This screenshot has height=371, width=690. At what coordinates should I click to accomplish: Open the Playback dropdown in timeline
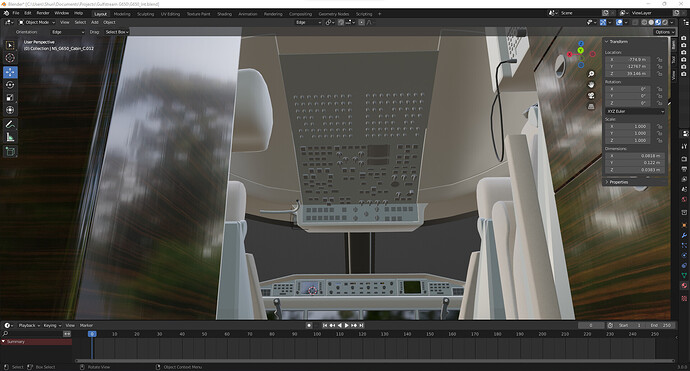click(29, 325)
